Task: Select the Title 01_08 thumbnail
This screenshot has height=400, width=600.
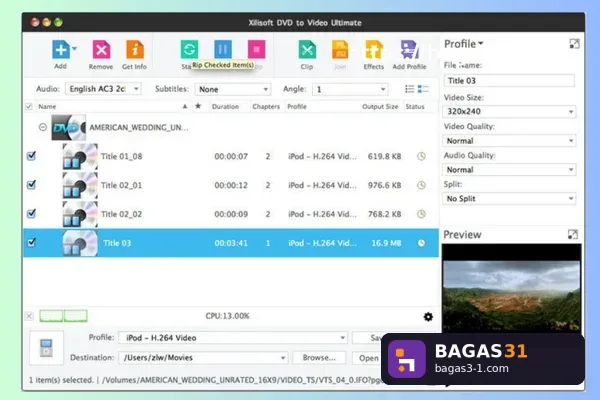Action: pos(80,156)
